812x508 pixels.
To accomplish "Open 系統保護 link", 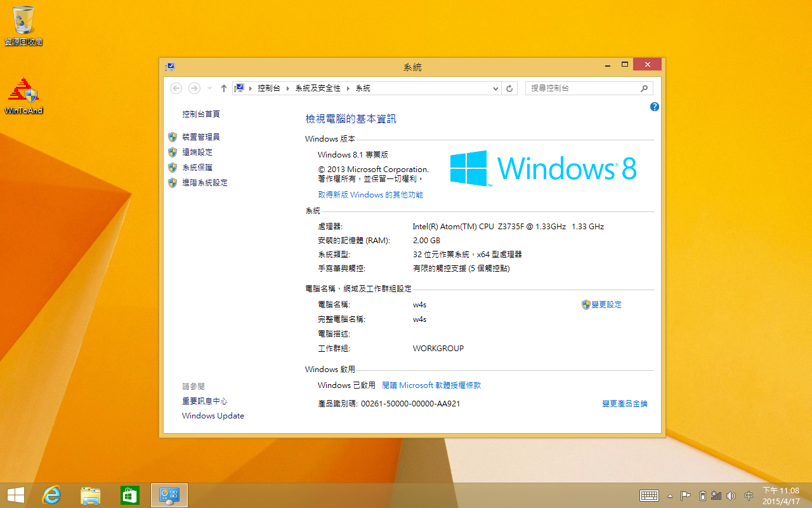I will click(197, 168).
